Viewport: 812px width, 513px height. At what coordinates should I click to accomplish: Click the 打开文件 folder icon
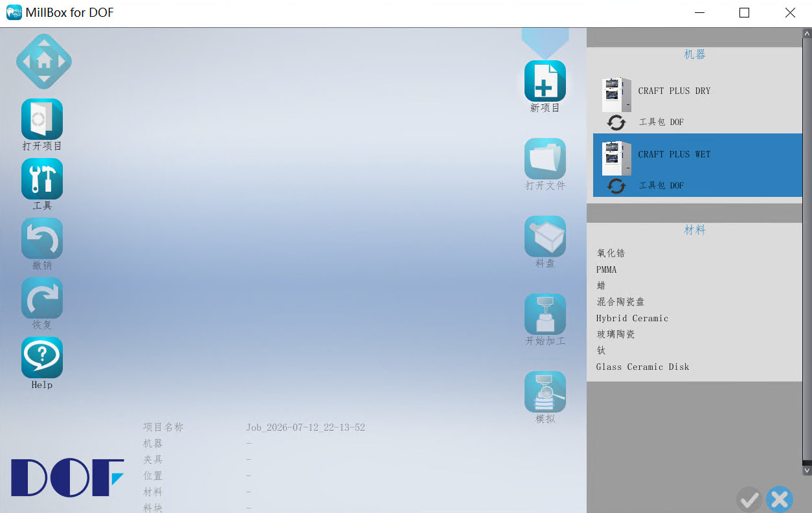click(x=545, y=159)
